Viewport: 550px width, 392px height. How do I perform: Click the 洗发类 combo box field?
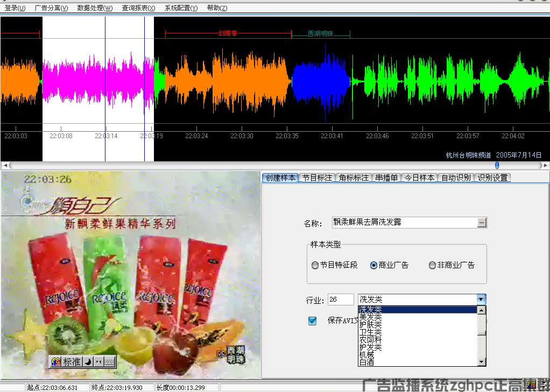[x=418, y=300]
